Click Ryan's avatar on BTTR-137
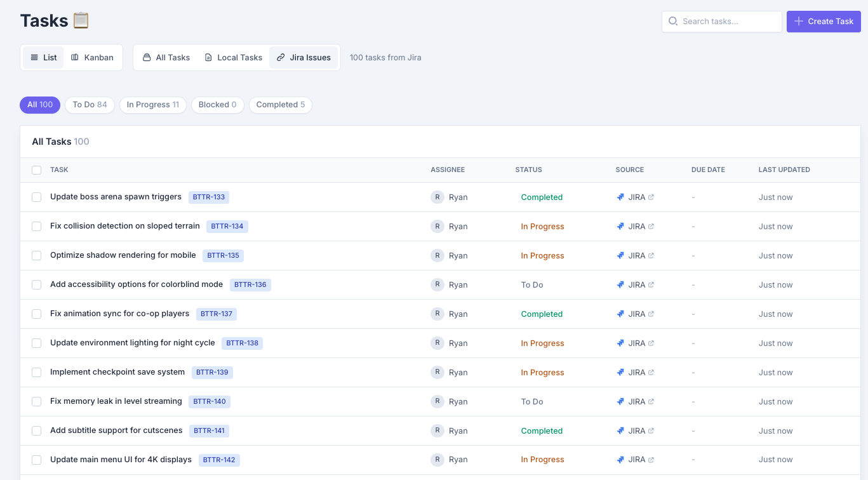The width and height of the screenshot is (868, 480). [437, 314]
